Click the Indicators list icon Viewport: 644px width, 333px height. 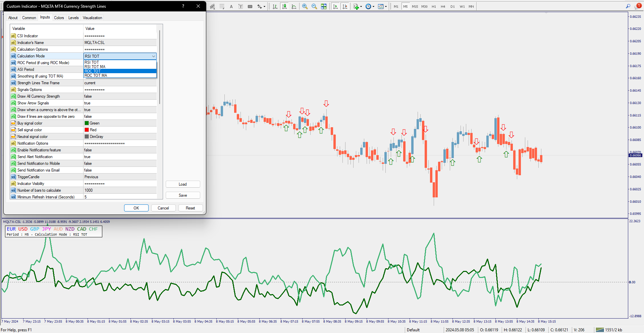[x=356, y=6]
